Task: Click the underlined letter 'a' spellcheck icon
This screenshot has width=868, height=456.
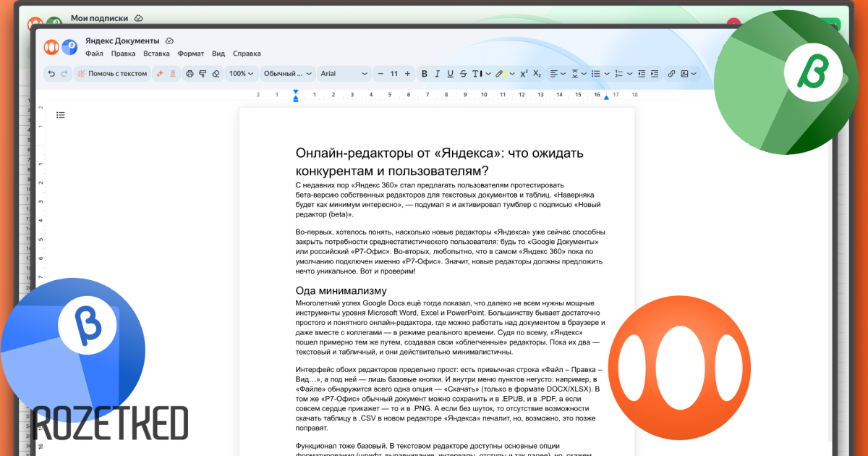Action: pyautogui.click(x=173, y=73)
